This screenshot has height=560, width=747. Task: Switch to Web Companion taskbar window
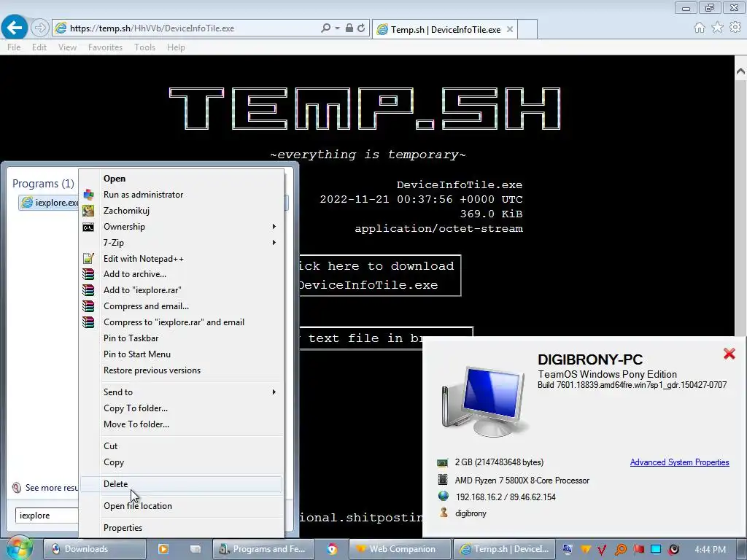399,549
